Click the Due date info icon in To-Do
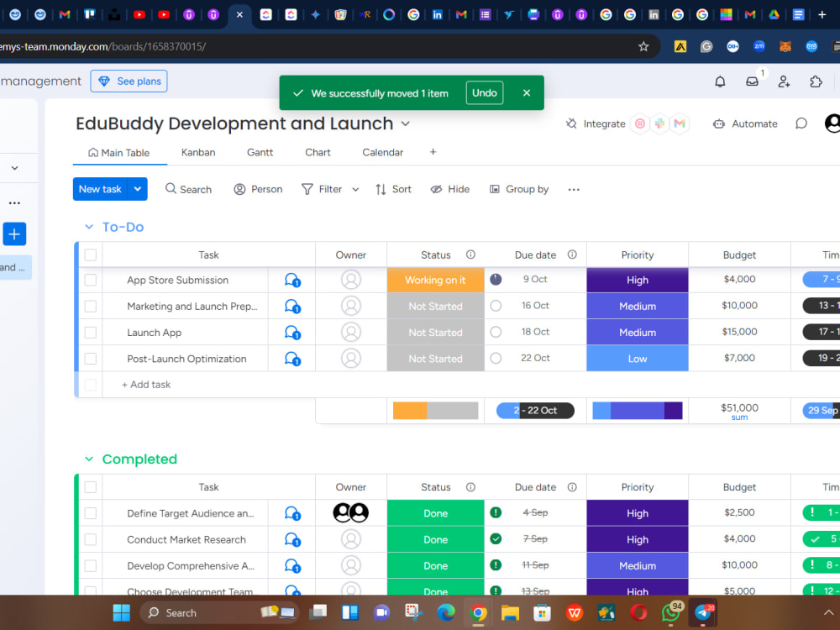The height and width of the screenshot is (630, 840). coord(572,255)
